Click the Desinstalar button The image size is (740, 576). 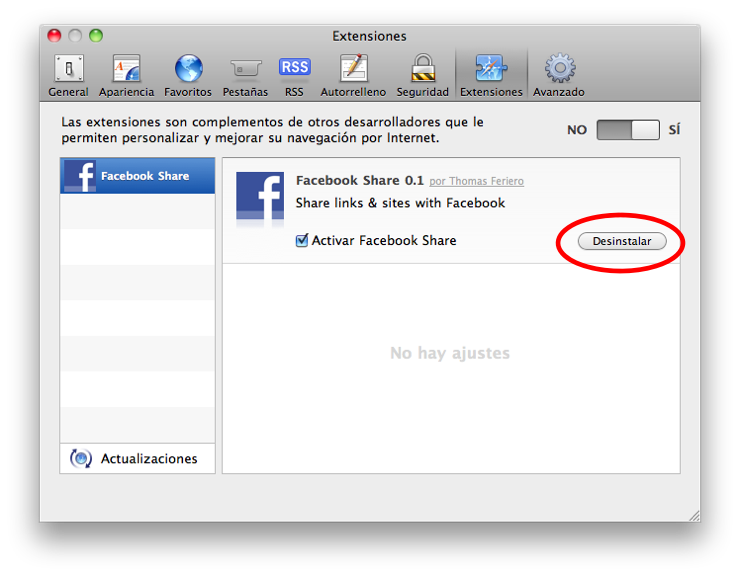click(x=622, y=241)
